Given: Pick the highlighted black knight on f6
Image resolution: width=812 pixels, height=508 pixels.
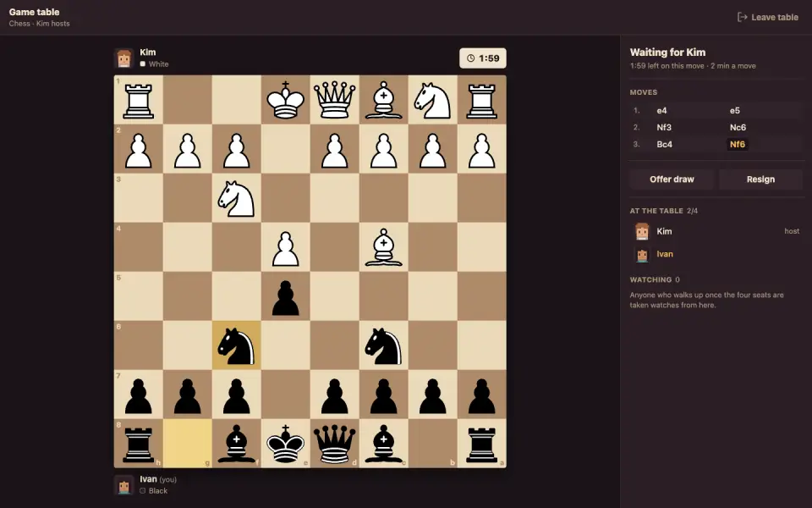Looking at the screenshot, I should pos(237,345).
